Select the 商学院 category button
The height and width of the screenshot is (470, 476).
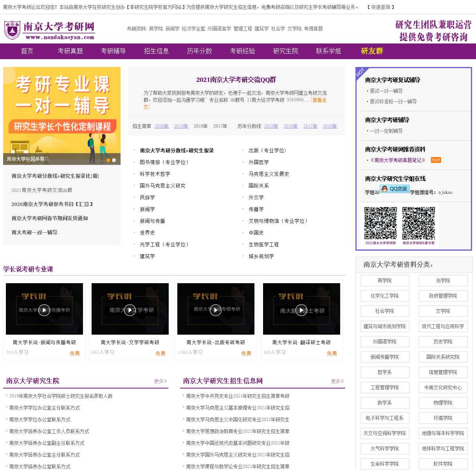coord(385,280)
